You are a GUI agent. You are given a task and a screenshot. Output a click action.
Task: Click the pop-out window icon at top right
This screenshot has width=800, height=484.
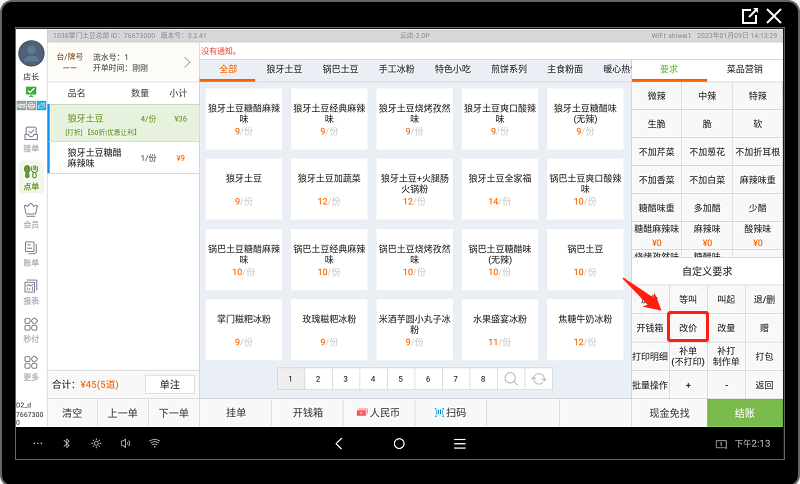tap(749, 16)
